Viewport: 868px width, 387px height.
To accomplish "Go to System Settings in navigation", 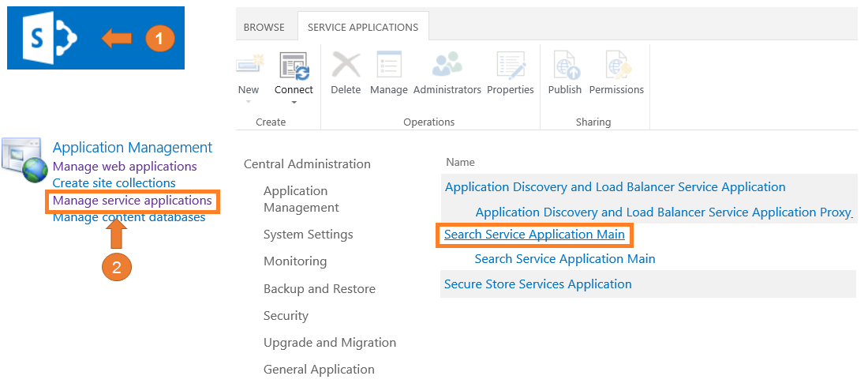I will click(308, 235).
